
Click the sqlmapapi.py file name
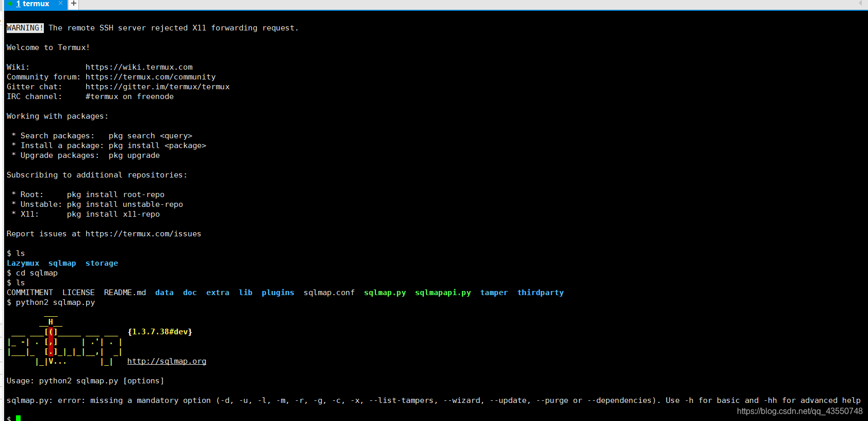[x=443, y=293]
